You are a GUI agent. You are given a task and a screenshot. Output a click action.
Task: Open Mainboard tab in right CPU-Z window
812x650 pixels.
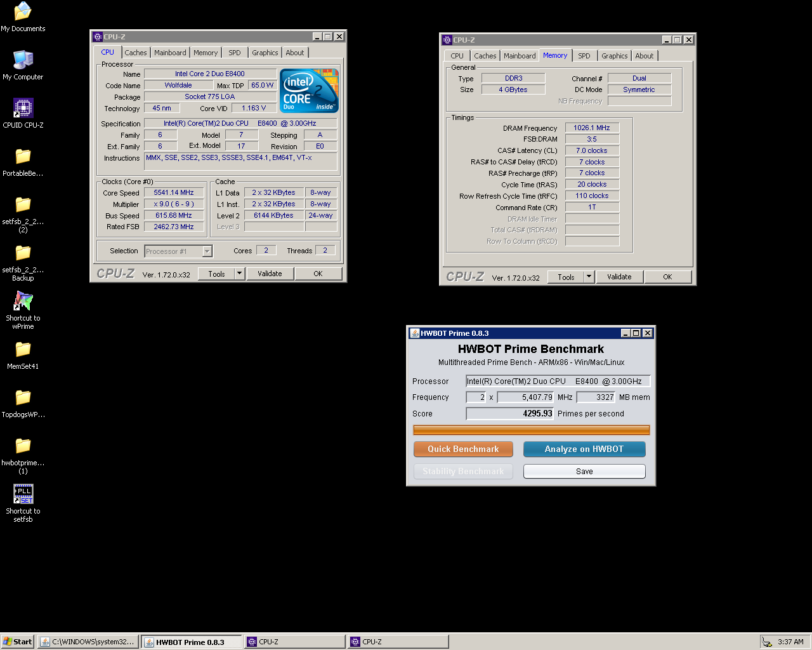point(520,56)
